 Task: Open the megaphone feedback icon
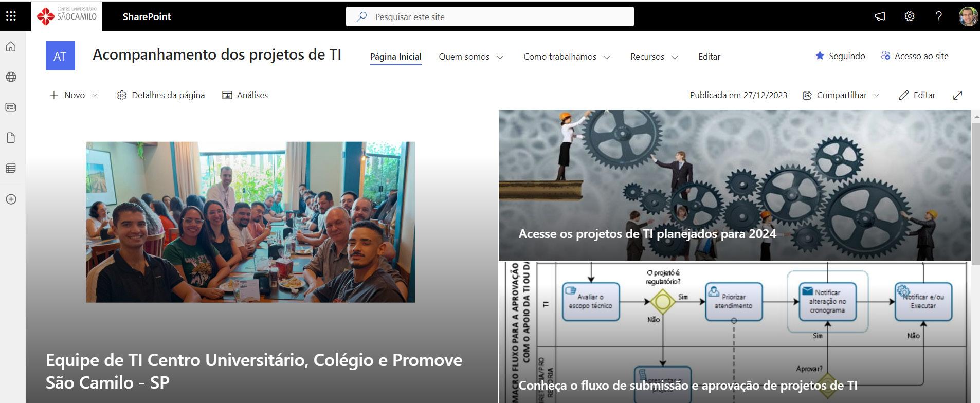coord(880,16)
